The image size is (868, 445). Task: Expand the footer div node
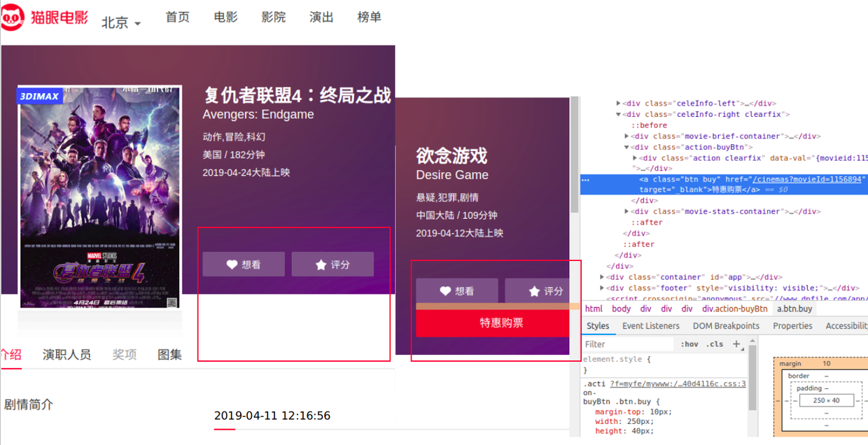(602, 288)
